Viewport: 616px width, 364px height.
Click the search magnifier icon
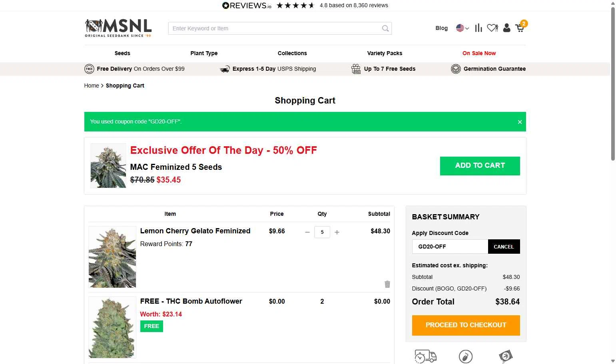pos(385,28)
